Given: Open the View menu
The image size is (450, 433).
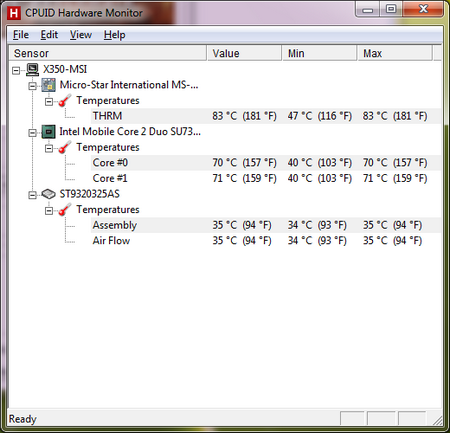Looking at the screenshot, I should tap(81, 35).
